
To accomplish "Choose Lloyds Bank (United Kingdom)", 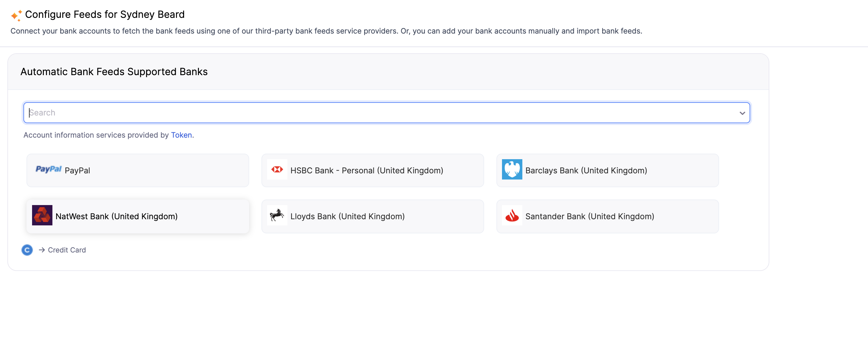I will 348,216.
